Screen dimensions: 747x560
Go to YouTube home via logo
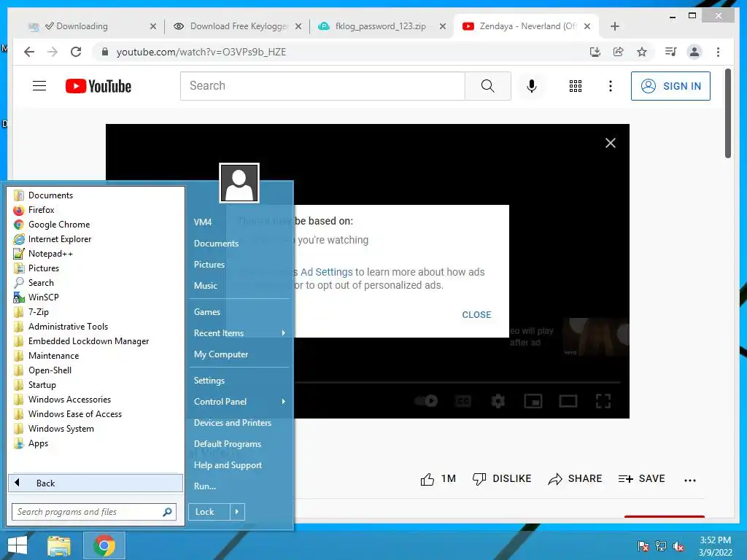click(x=98, y=86)
